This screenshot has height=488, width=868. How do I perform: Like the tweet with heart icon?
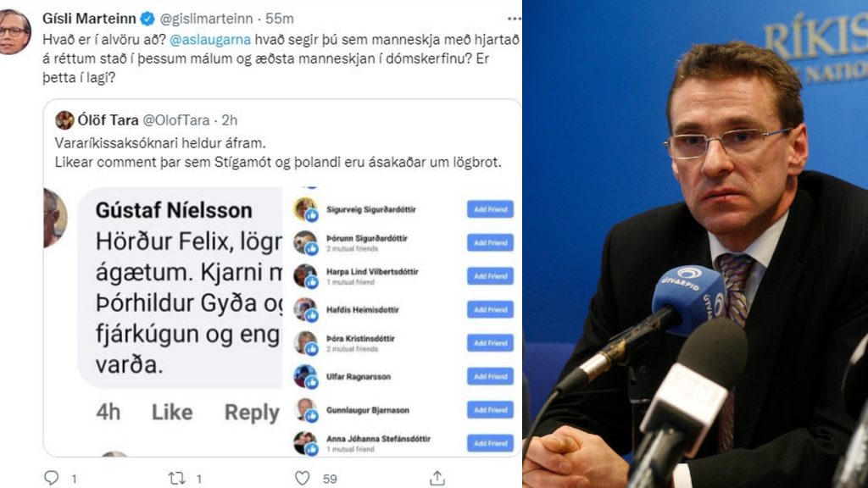303,478
